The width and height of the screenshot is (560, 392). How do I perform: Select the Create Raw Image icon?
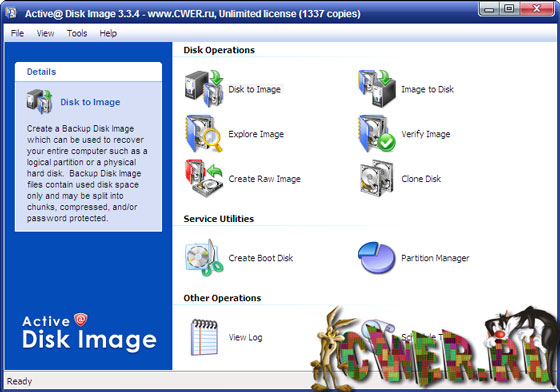(204, 178)
